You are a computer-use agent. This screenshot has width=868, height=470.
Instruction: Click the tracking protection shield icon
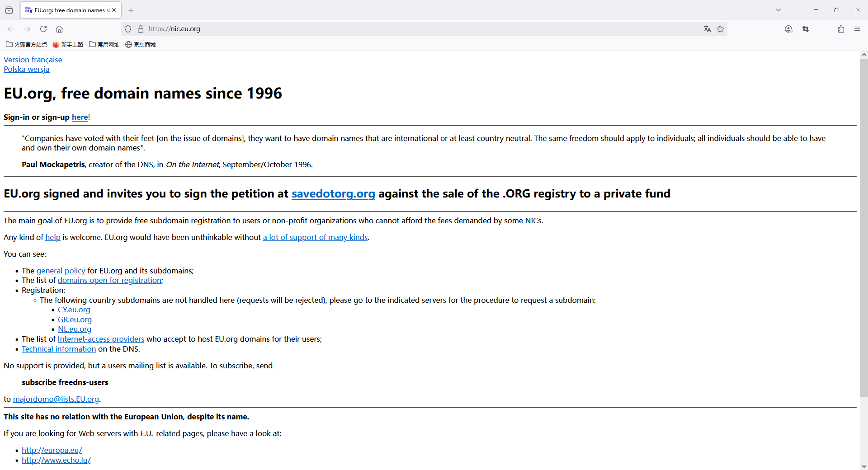pos(128,29)
